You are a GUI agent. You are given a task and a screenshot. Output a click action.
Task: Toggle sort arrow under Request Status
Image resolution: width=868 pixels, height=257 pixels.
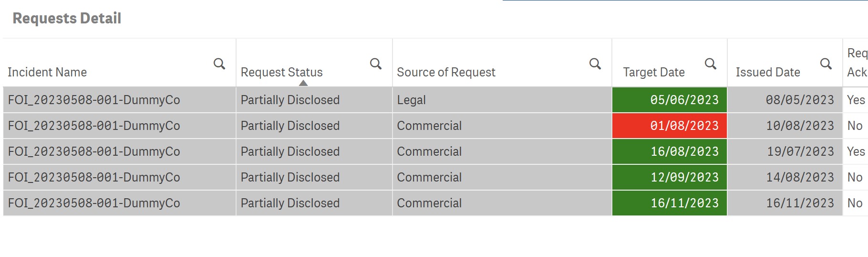point(303,83)
